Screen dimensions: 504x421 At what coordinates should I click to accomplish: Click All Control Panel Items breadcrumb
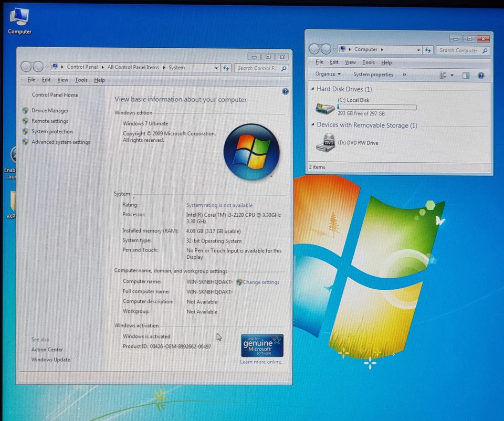tap(133, 67)
